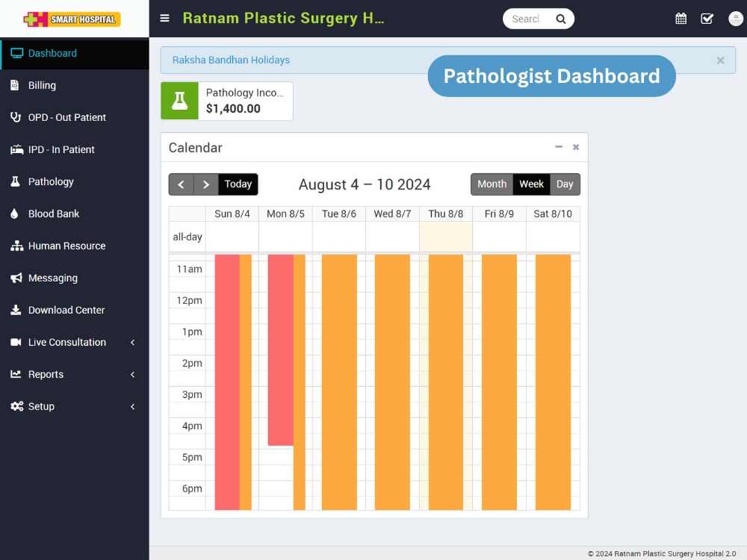747x560 pixels.
Task: Click Sat 8/10 column header
Action: [x=553, y=214]
